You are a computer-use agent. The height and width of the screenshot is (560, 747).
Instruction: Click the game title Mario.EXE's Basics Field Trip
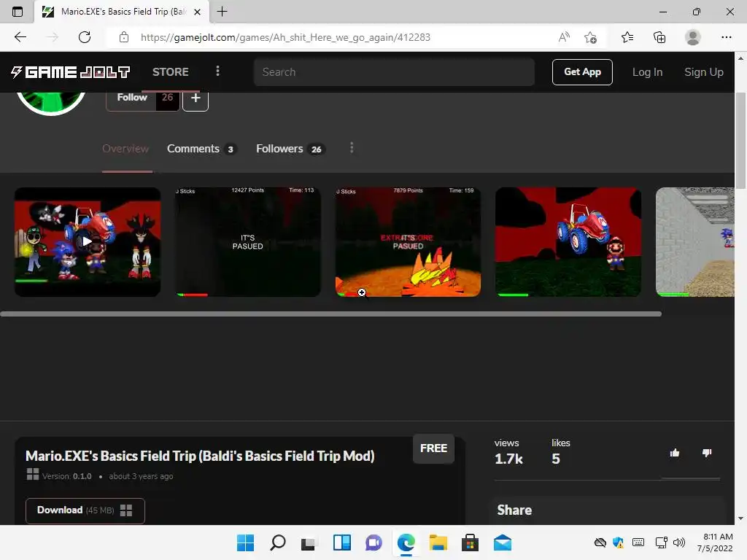point(200,456)
